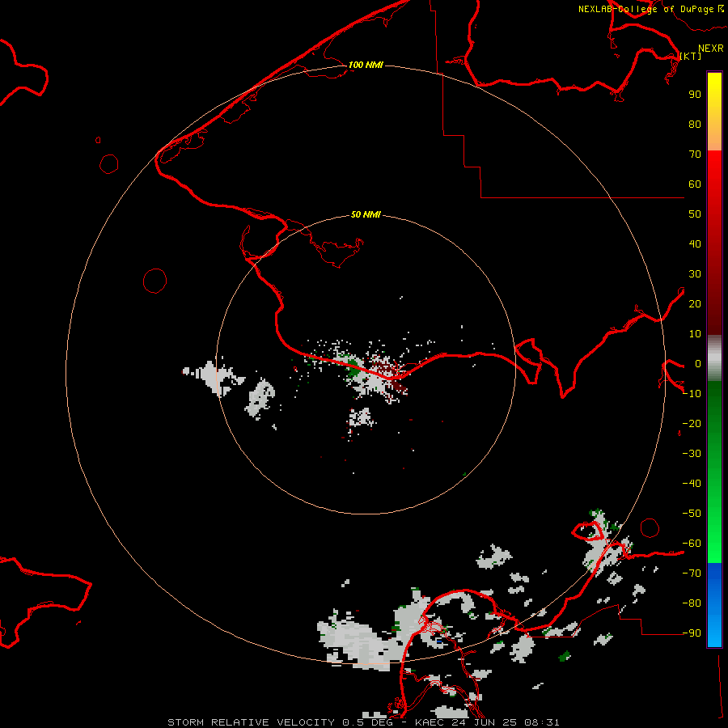Pick the yellow segment atop the color bar

(x=714, y=112)
